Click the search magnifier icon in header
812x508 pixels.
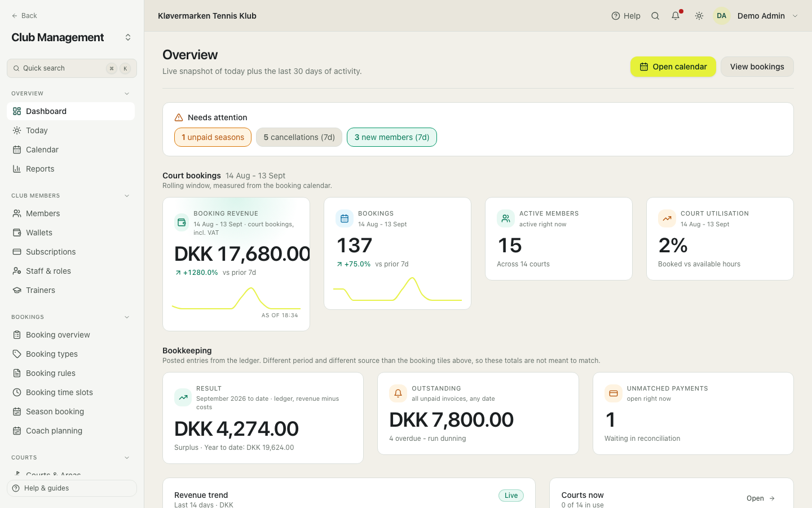click(655, 16)
